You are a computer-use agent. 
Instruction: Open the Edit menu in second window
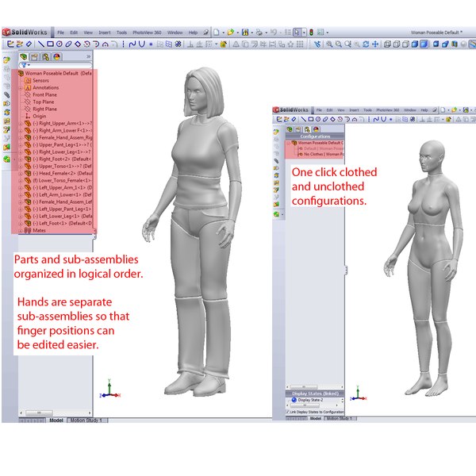(329, 110)
